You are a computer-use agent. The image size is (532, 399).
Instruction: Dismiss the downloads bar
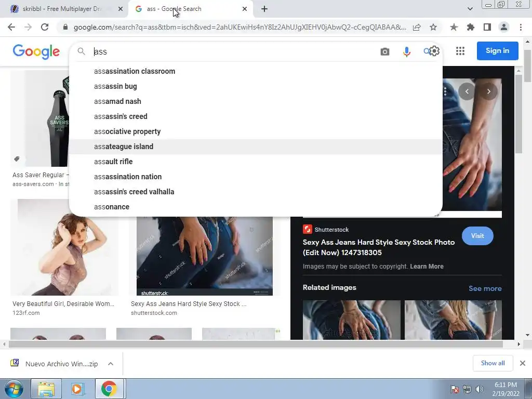pyautogui.click(x=523, y=363)
